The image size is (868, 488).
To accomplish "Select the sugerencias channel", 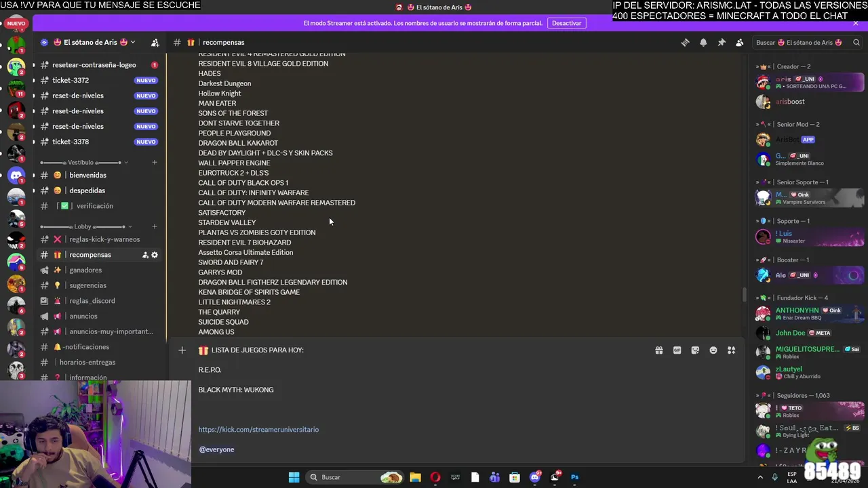I will (99, 285).
